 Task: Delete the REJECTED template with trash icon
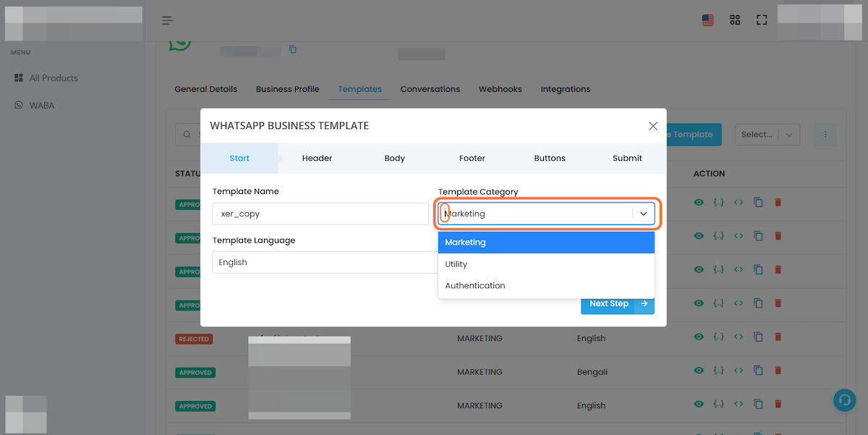click(x=778, y=337)
